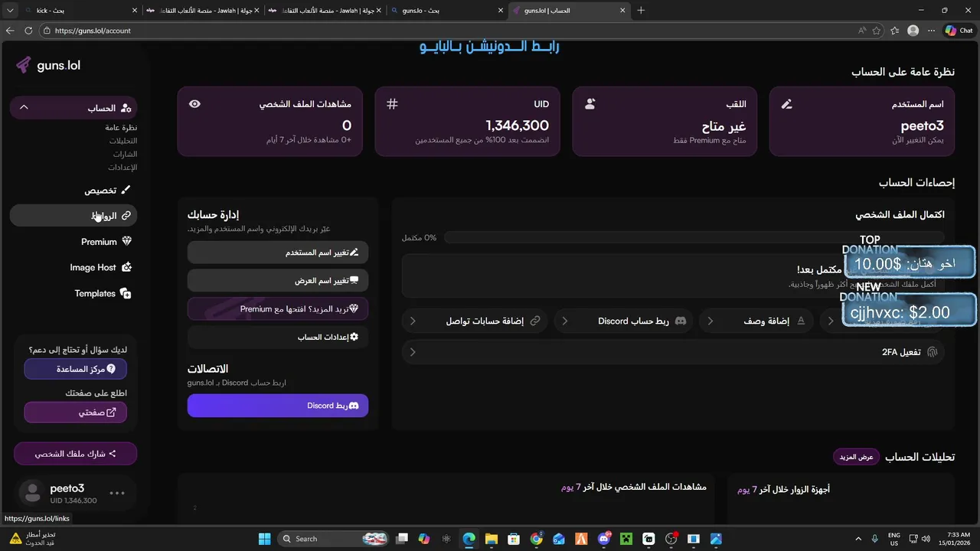Click the ENG US language indicator
Image resolution: width=980 pixels, height=551 pixels.
893,539
